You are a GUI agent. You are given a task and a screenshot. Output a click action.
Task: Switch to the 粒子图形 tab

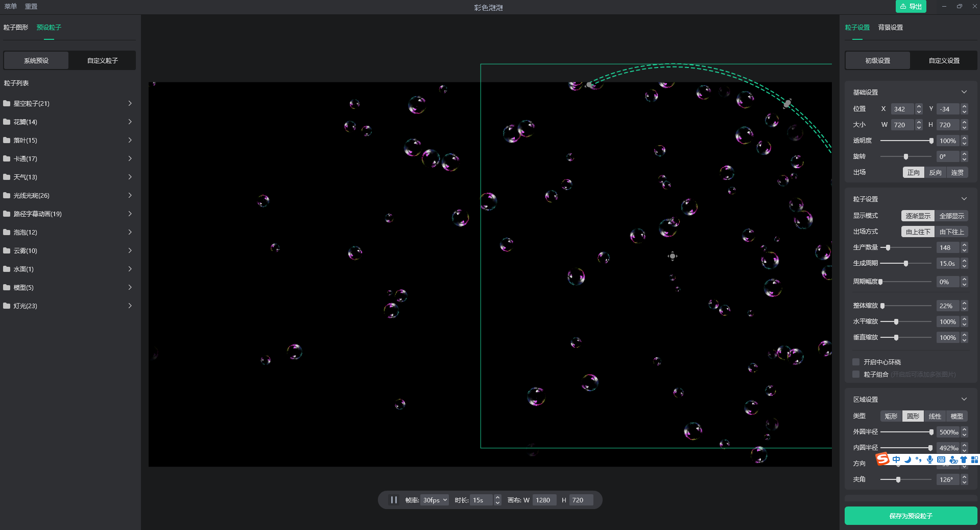(x=16, y=27)
